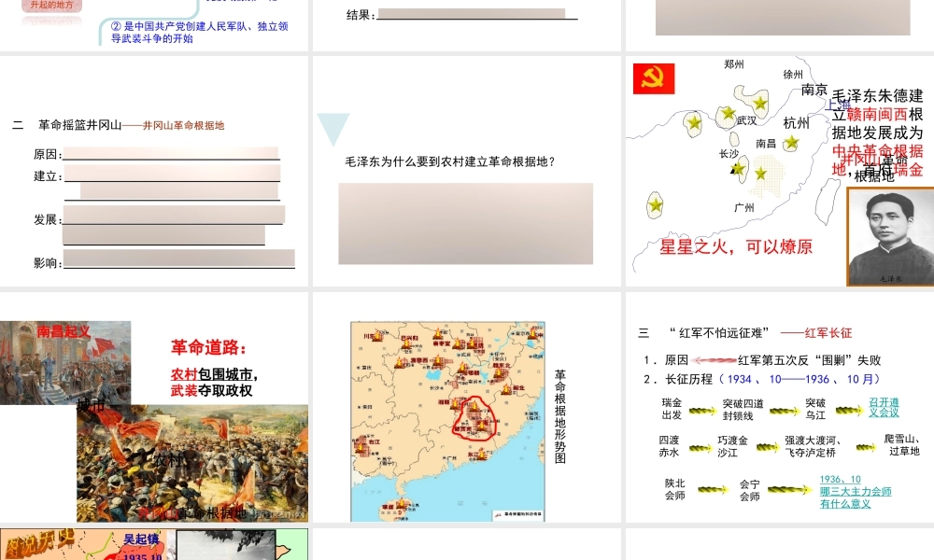
Task: Click the arrow after 瑞金出发
Action: point(703,411)
